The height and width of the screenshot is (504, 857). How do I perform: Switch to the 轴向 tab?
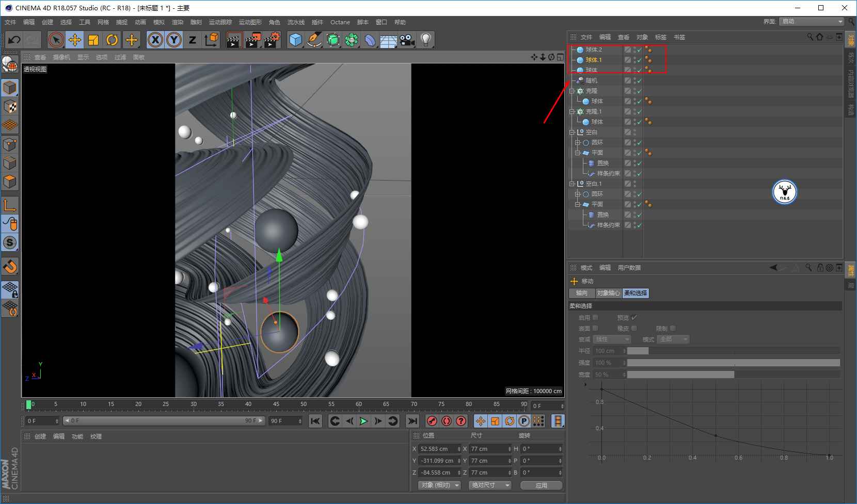coord(582,293)
